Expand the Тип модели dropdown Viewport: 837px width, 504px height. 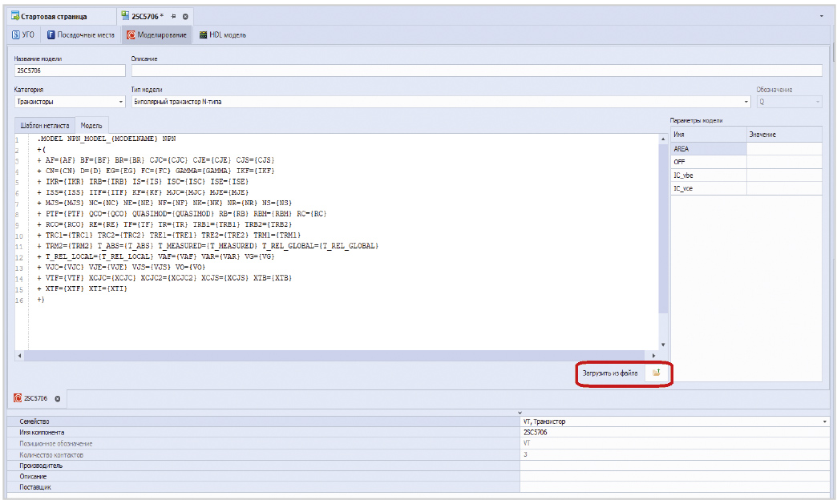point(746,101)
